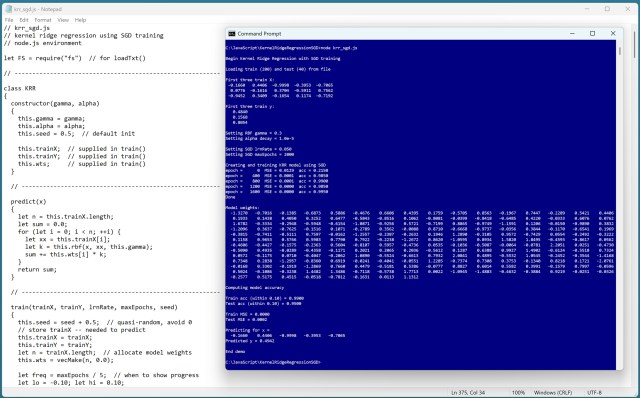Viewport: 640px width, 398px height.
Task: Maximize the Notepad window
Action: 607,9
